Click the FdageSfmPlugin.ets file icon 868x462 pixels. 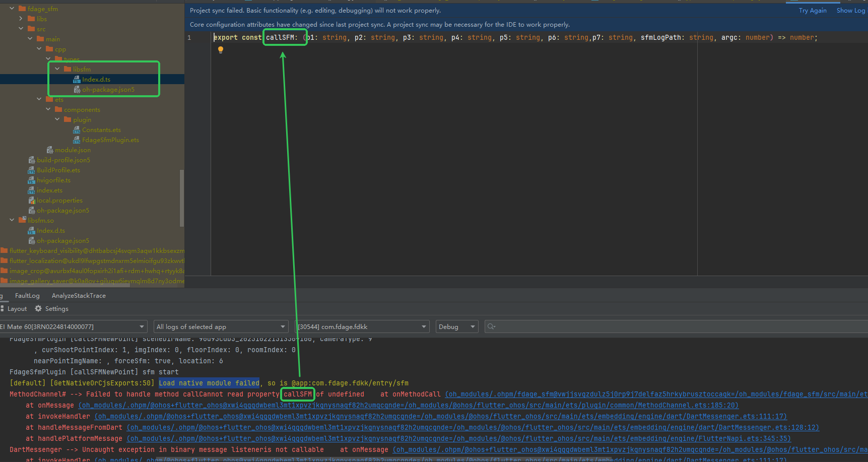pos(77,140)
